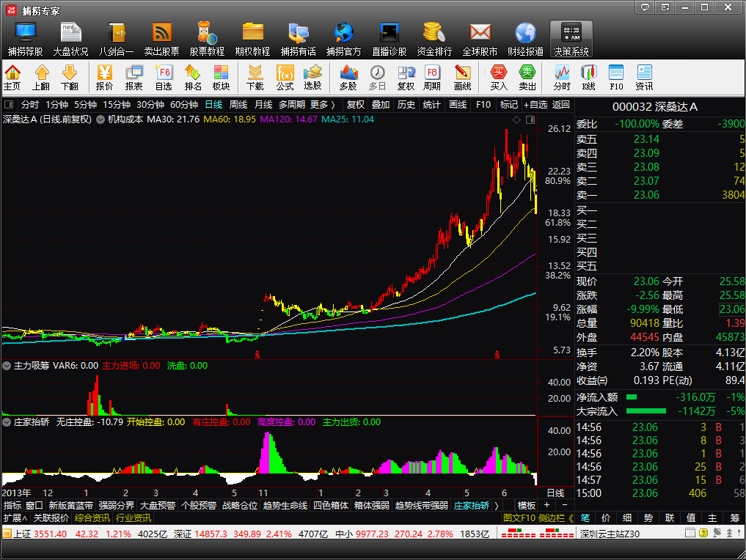Click the 上证 index in status bar
This screenshot has height=560, width=746.
pyautogui.click(x=23, y=534)
